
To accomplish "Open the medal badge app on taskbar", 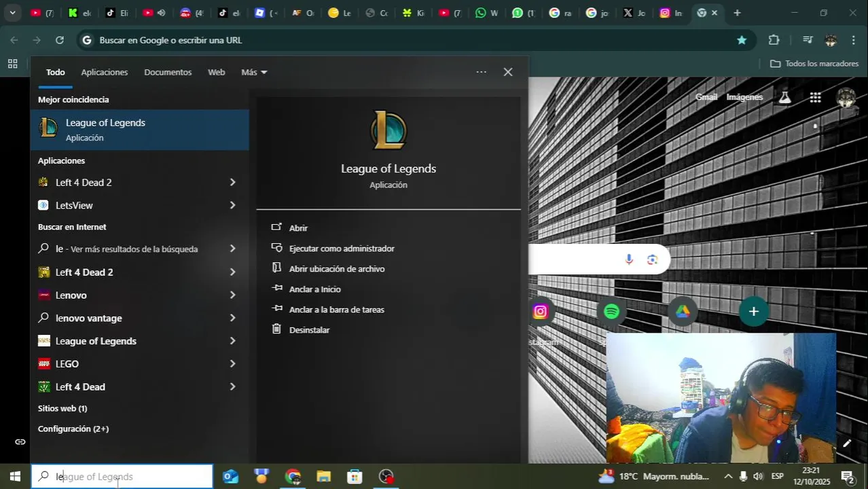I will pyautogui.click(x=261, y=477).
